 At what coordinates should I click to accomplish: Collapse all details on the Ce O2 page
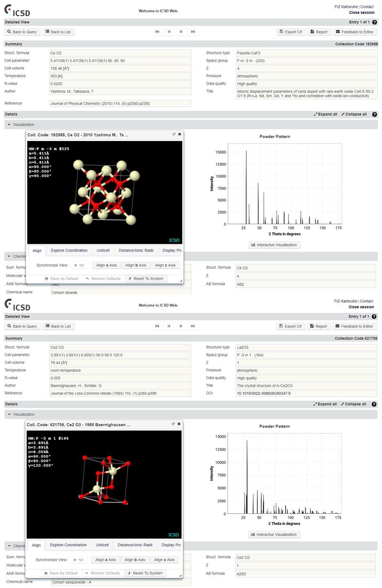point(354,114)
